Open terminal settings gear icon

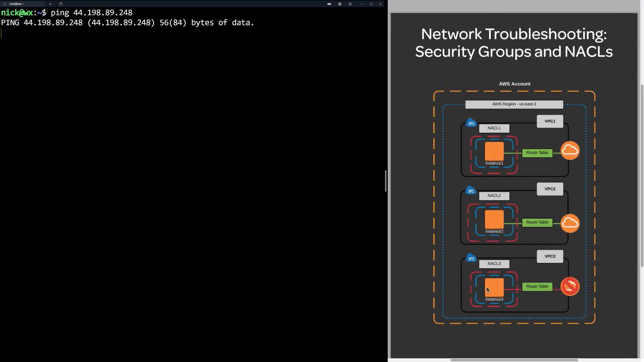[x=350, y=4]
